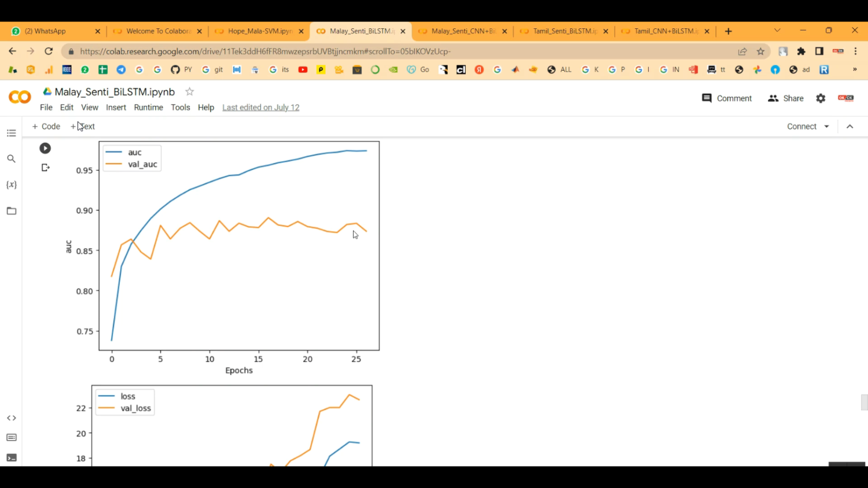Open the Files folder panel icon
The width and height of the screenshot is (868, 488).
12,210
